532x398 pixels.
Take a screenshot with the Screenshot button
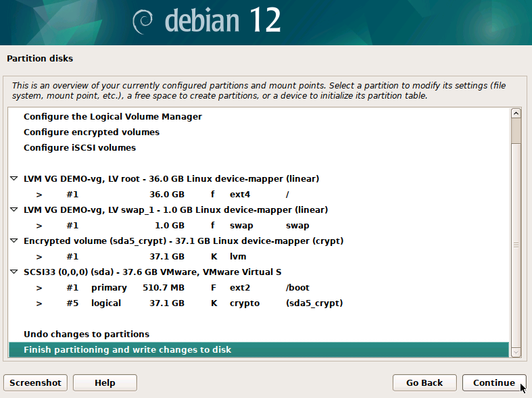click(35, 382)
